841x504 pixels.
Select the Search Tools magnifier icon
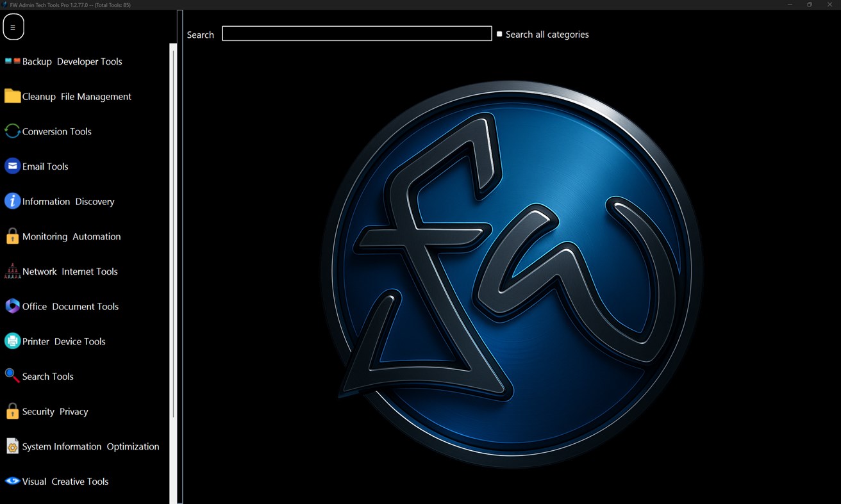click(12, 376)
